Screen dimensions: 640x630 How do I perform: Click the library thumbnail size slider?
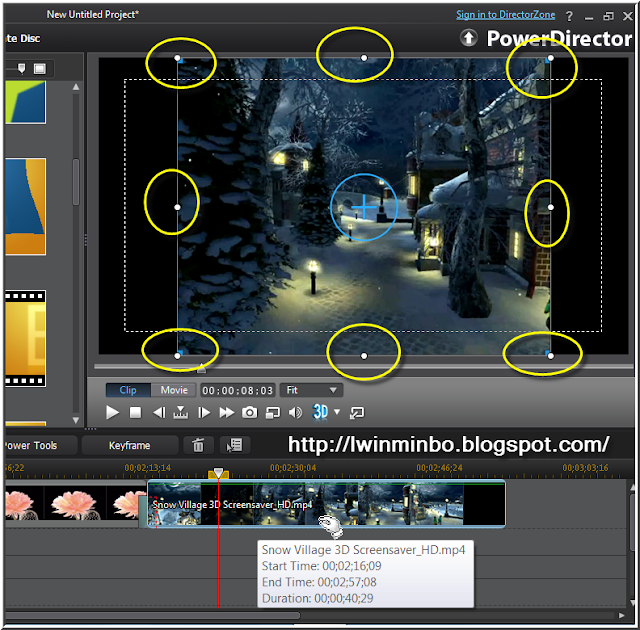point(22,69)
